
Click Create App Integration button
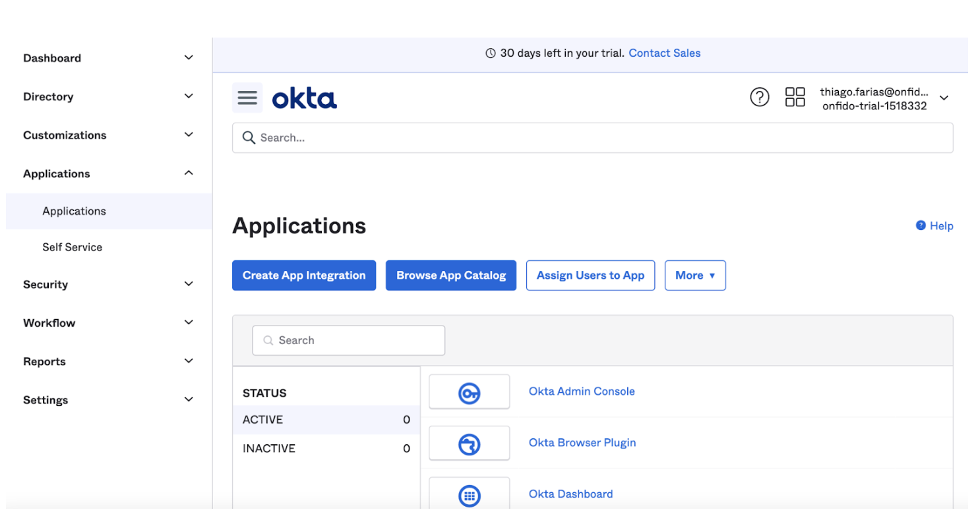click(x=304, y=275)
